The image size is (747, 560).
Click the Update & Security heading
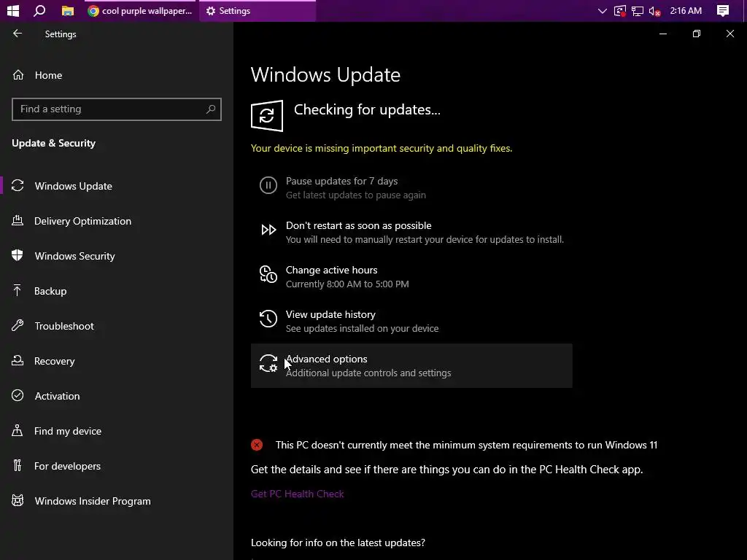(53, 144)
